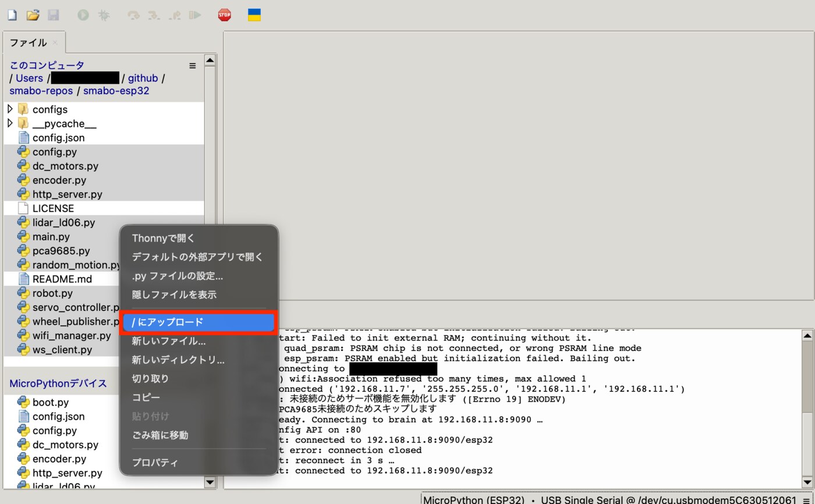Expand the configs folder

(10, 109)
